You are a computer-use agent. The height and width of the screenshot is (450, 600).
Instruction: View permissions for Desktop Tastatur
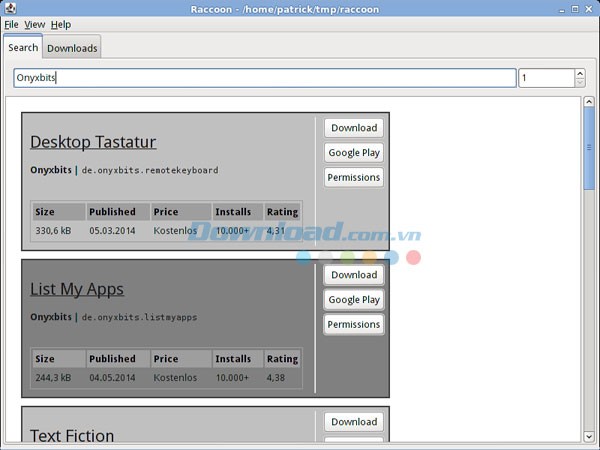(354, 178)
